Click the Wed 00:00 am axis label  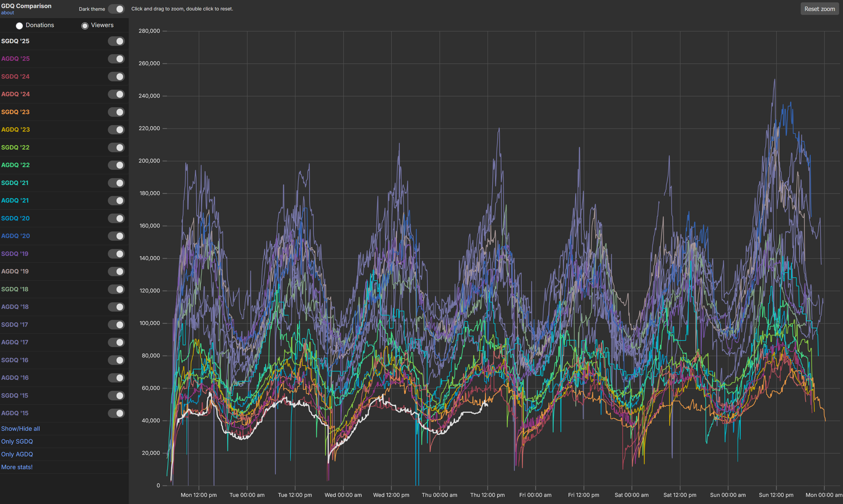343,495
